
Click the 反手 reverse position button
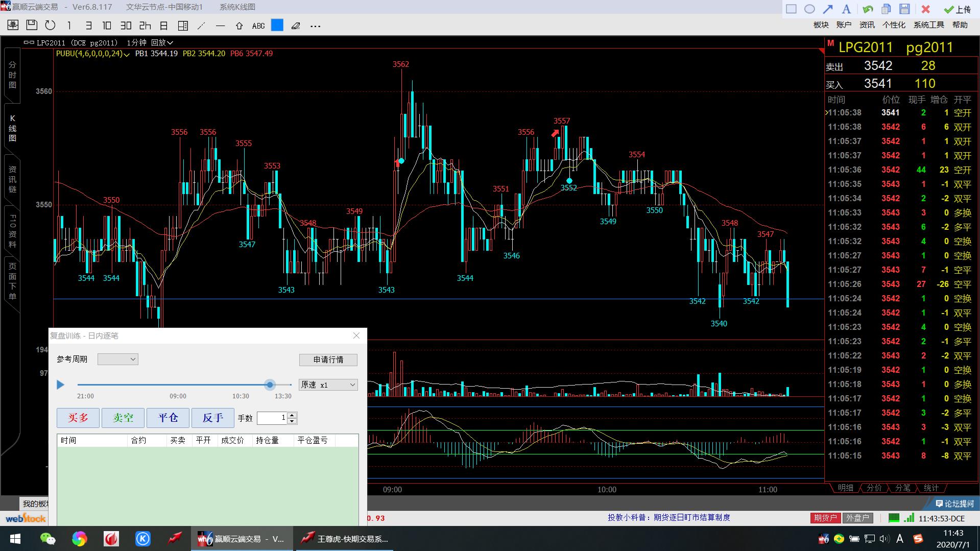[x=213, y=418]
